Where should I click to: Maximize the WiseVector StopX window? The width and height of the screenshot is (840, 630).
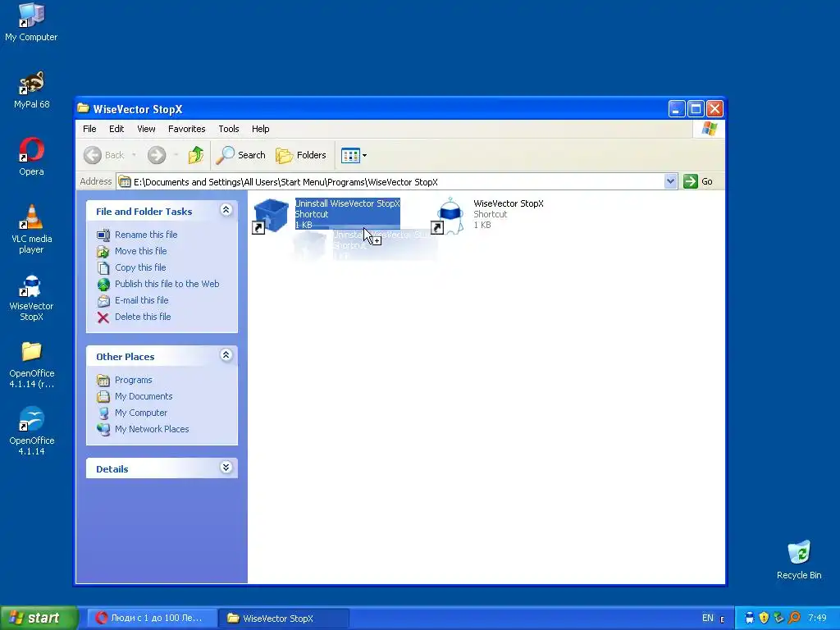coord(696,109)
